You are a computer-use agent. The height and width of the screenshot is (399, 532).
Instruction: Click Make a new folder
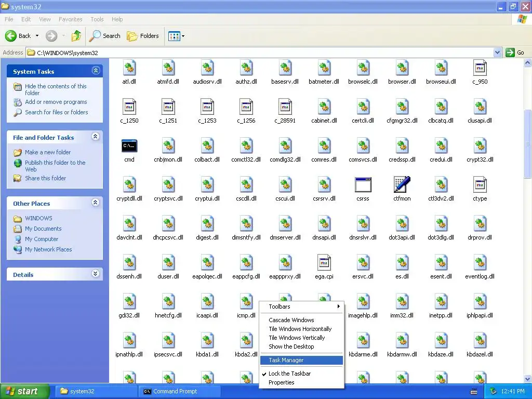(48, 152)
